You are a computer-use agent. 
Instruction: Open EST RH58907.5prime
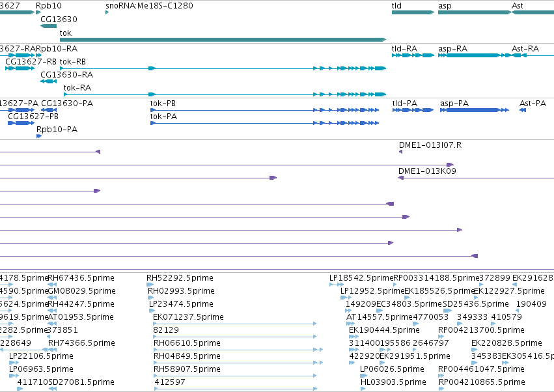point(187,369)
